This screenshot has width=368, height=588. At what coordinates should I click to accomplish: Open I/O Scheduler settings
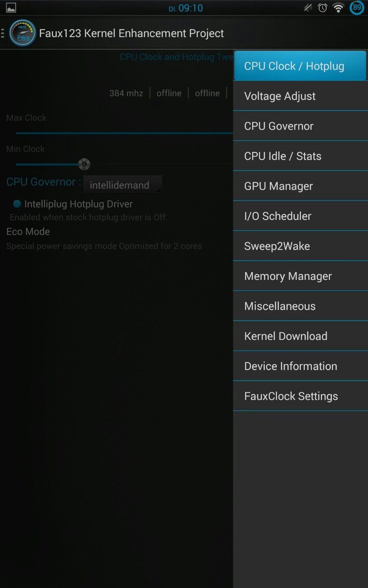[x=300, y=216]
